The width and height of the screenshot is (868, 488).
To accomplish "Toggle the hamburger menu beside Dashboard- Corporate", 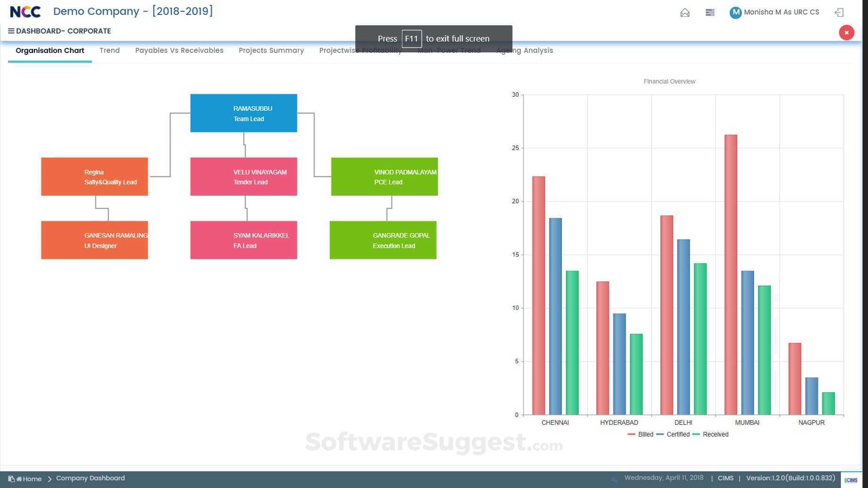I will (x=11, y=31).
